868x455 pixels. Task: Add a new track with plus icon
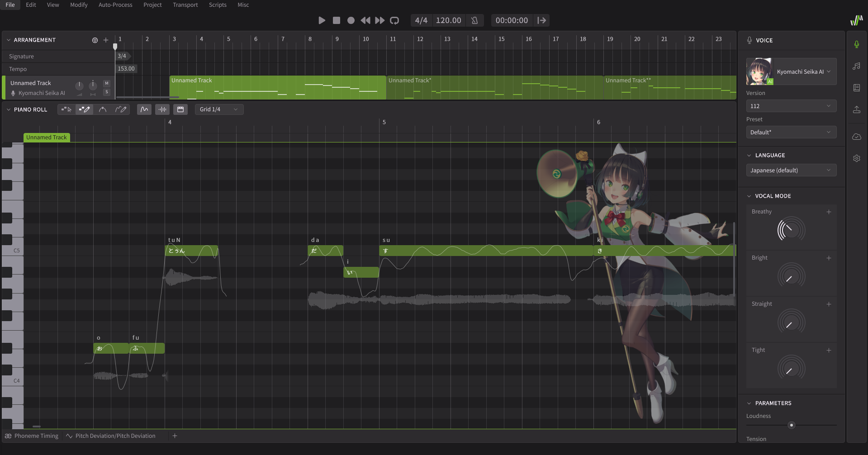[x=106, y=40]
